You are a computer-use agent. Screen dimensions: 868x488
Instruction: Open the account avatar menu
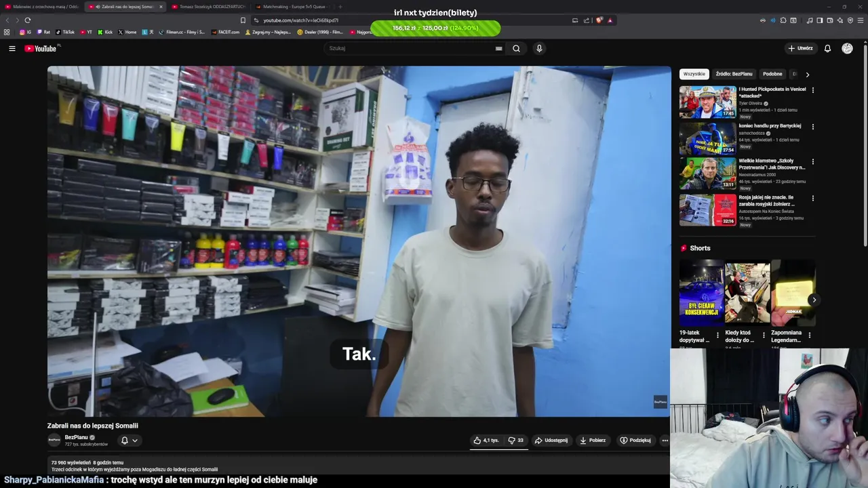[x=847, y=48]
